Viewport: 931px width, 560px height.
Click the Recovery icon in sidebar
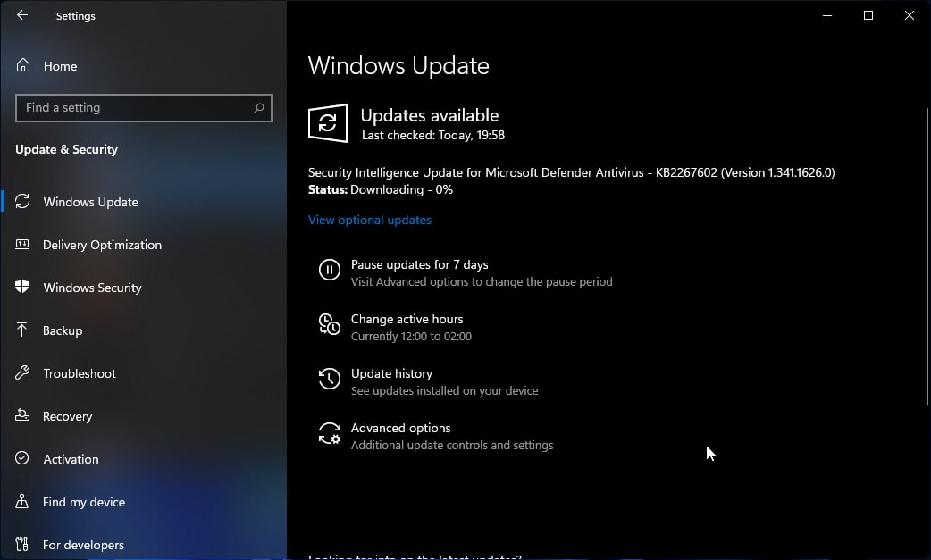coord(22,415)
